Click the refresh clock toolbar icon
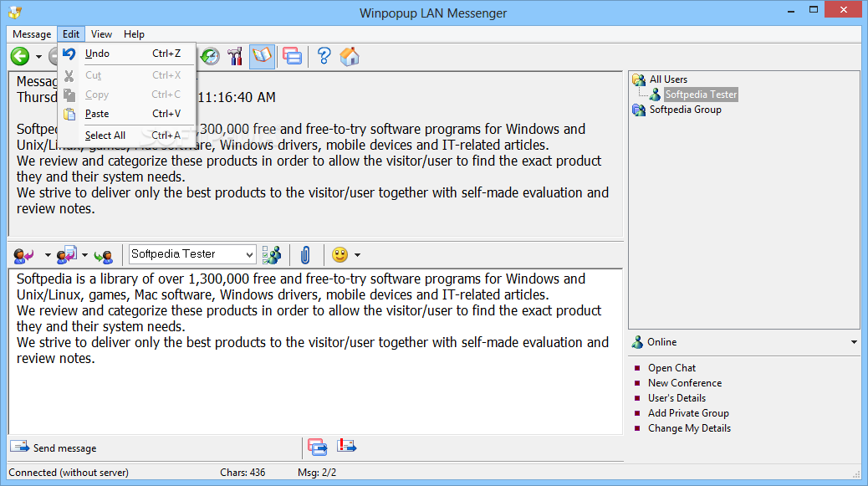This screenshot has width=868, height=486. (x=210, y=56)
